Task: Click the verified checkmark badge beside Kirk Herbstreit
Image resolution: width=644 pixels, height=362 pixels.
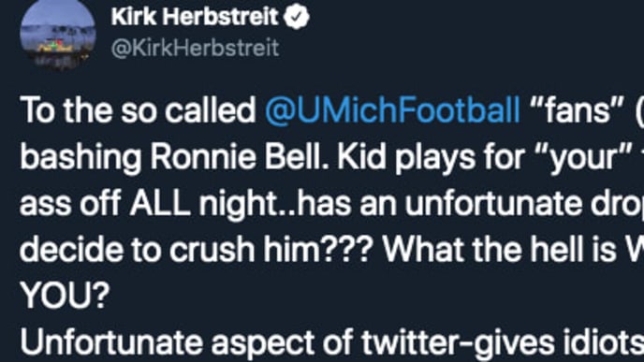Action: point(297,17)
